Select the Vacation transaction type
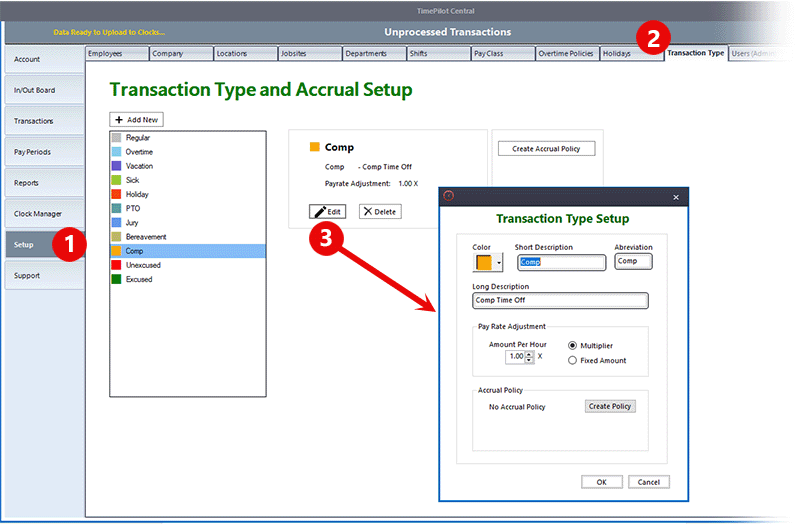Image resolution: width=800 pixels, height=524 pixels. tap(139, 166)
